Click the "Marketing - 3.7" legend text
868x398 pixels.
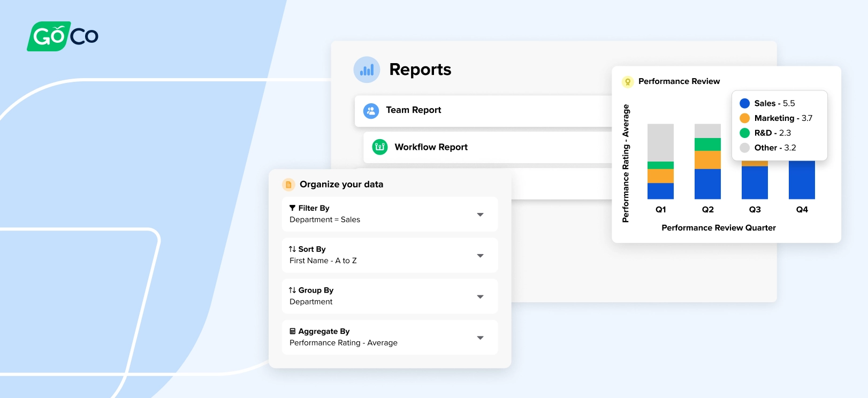click(x=783, y=118)
